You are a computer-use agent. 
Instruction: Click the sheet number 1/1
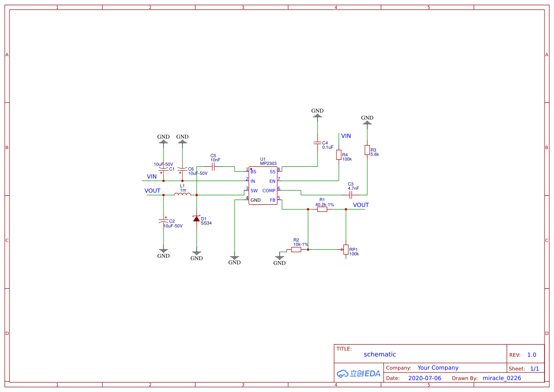coord(535,369)
